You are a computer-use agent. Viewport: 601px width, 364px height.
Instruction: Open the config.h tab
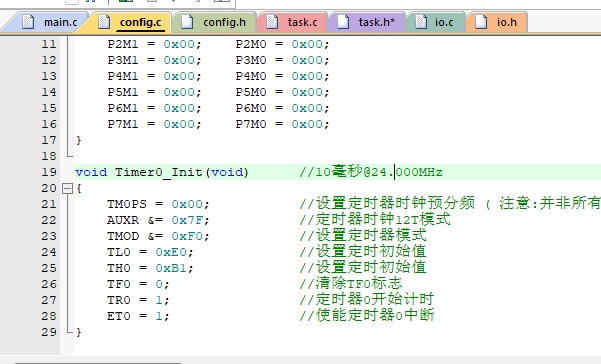pos(215,22)
